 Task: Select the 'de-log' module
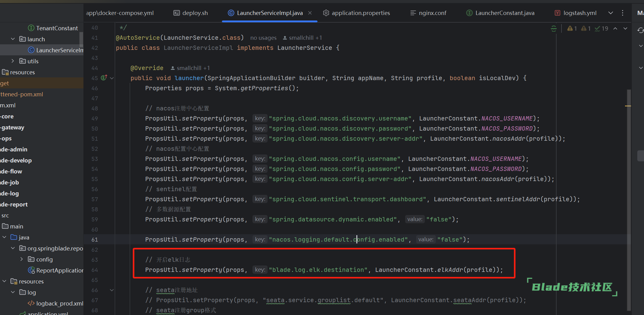click(x=42, y=193)
